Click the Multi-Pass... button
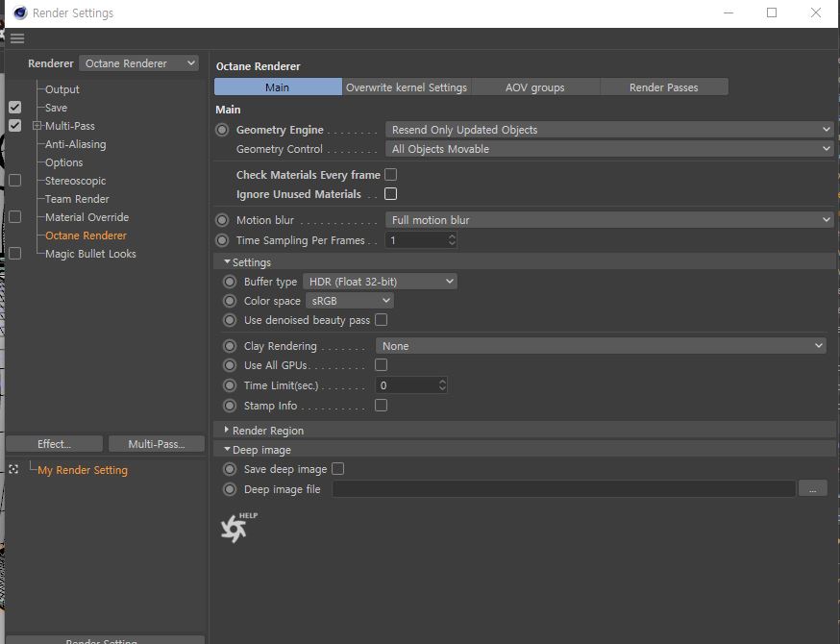The image size is (840, 644). point(157,444)
